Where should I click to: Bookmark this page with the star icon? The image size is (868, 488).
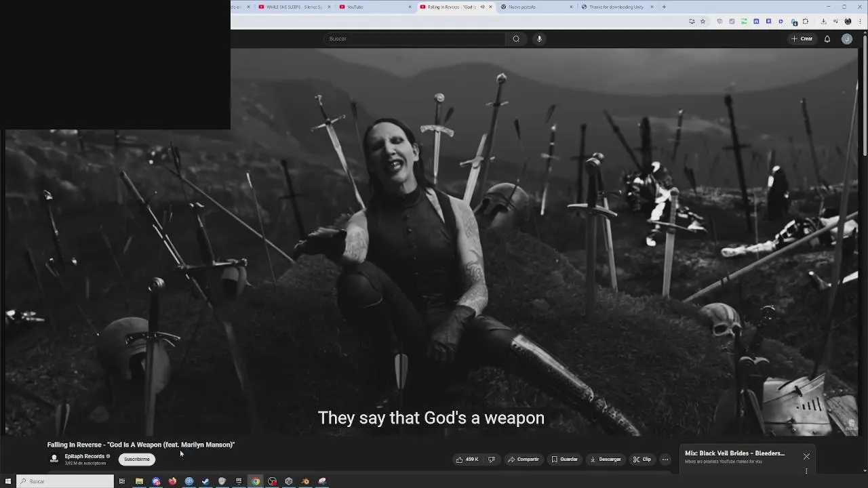[703, 21]
